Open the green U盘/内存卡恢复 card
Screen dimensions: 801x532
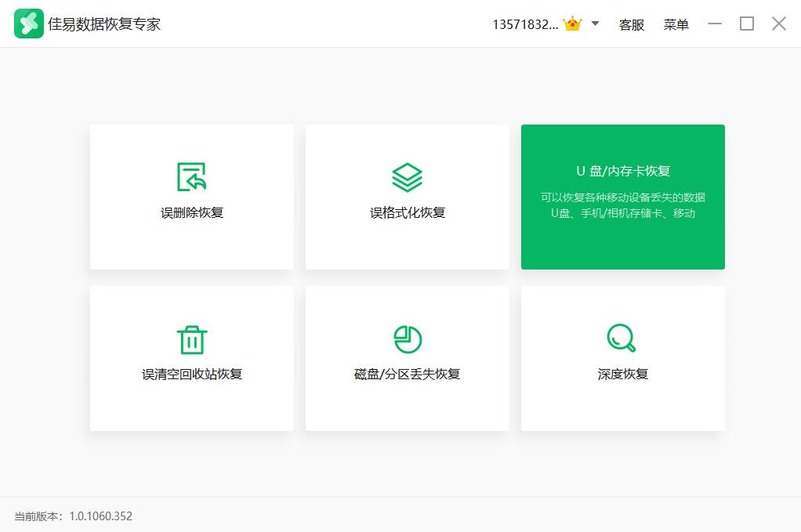[622, 197]
